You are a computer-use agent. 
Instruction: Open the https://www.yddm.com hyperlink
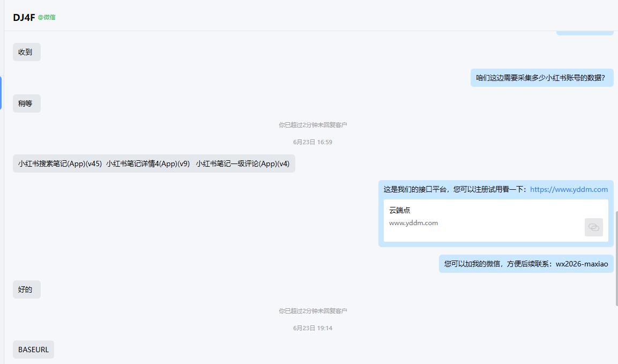click(x=569, y=189)
